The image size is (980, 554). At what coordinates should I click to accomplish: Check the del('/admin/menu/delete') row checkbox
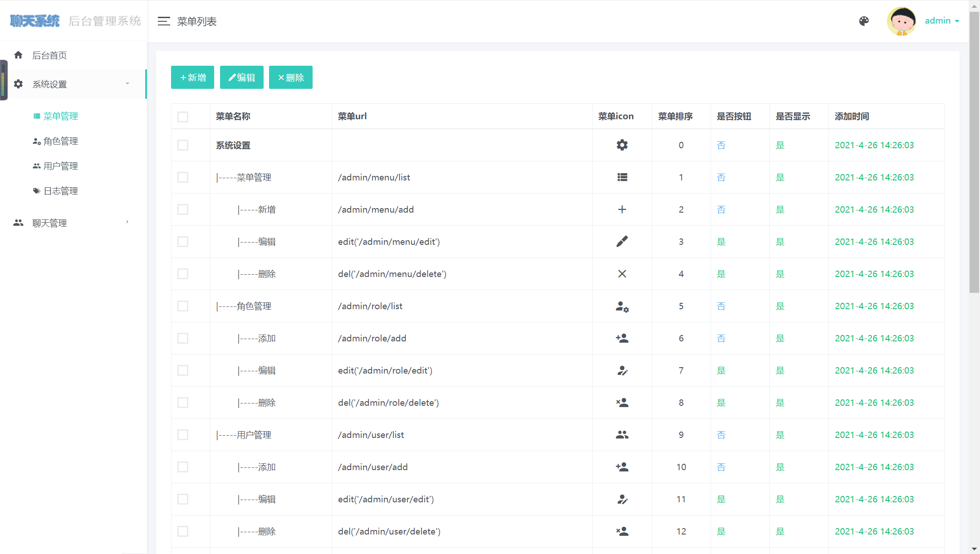pyautogui.click(x=183, y=274)
